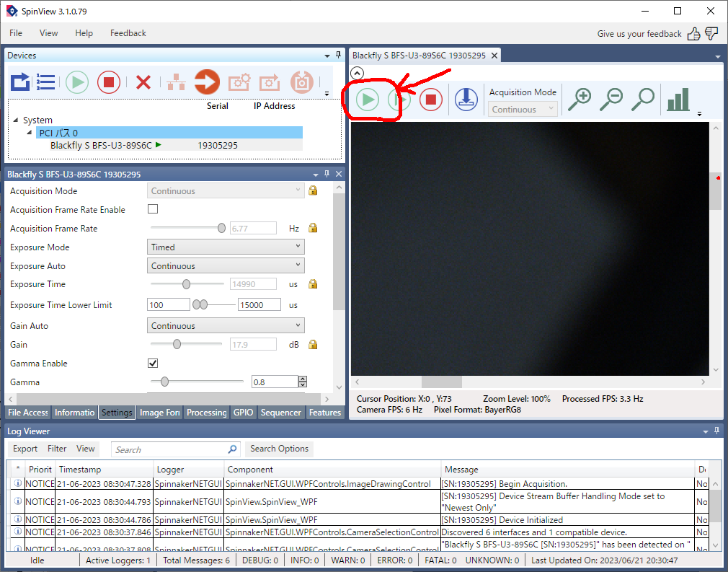
Task: Click the save image download icon
Action: pyautogui.click(x=466, y=100)
